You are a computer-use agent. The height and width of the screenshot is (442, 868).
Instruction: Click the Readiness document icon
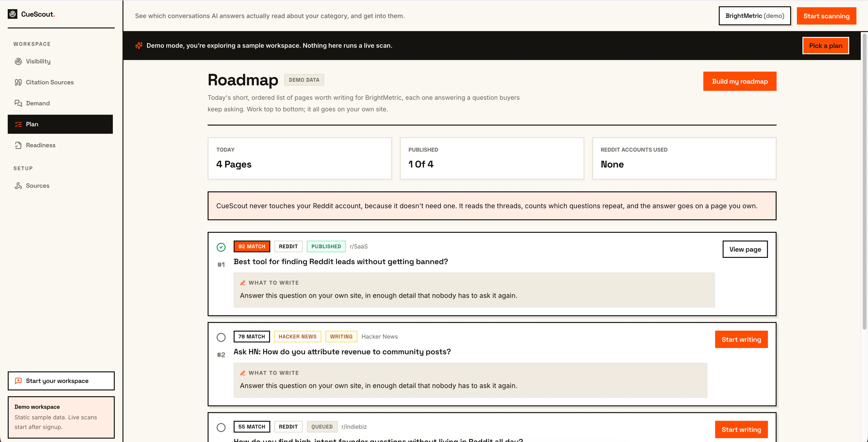[18, 145]
